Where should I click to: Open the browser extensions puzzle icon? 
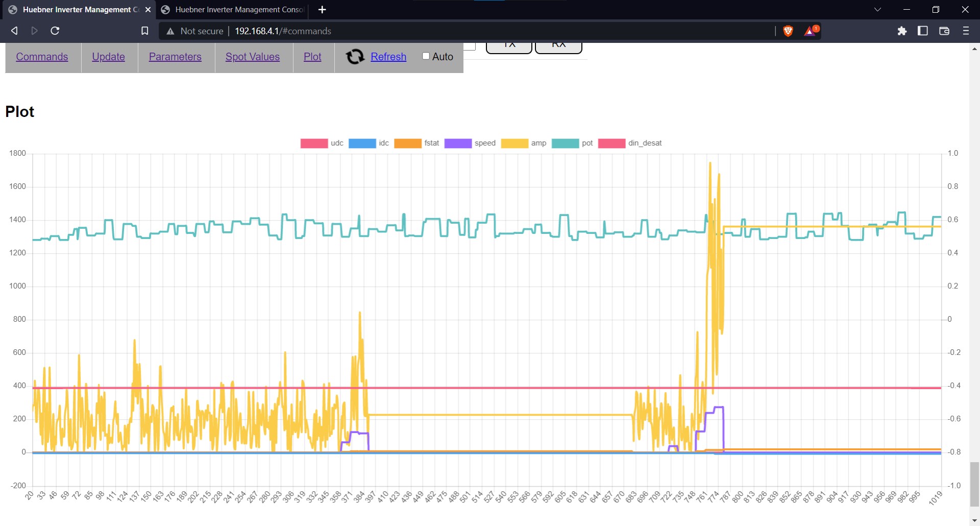coord(902,31)
